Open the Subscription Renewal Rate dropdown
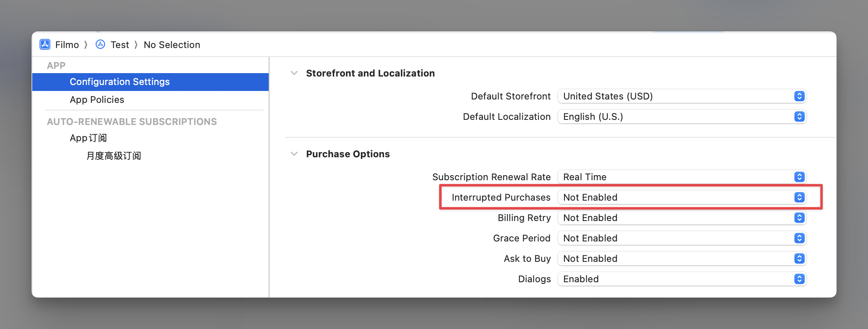 (x=681, y=177)
